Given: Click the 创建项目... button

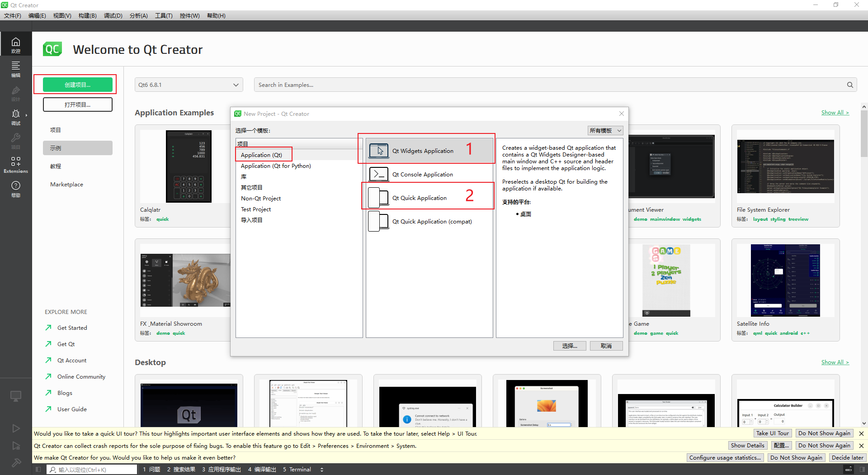Looking at the screenshot, I should click(78, 85).
